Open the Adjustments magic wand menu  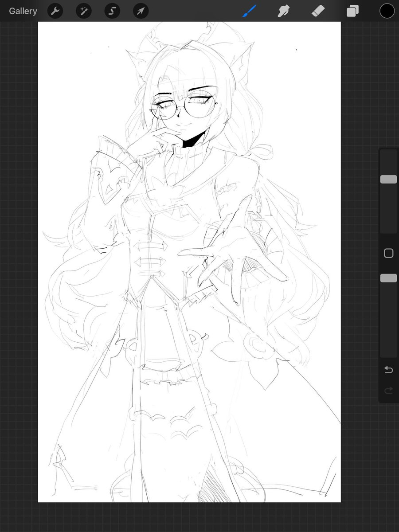(x=83, y=11)
